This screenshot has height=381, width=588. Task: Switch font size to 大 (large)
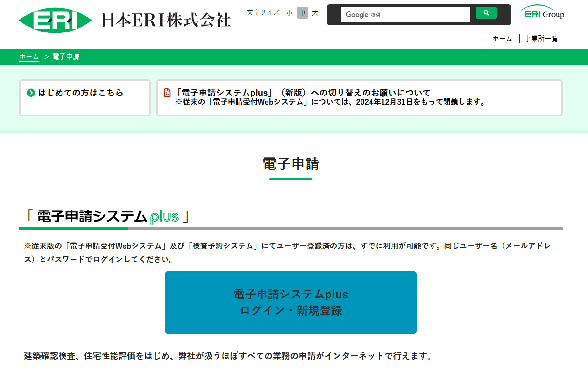tap(315, 13)
